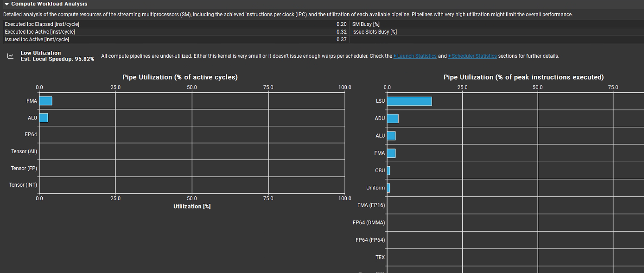Collapse the Compute Workload Analysis section
644x273 pixels.
click(x=7, y=4)
